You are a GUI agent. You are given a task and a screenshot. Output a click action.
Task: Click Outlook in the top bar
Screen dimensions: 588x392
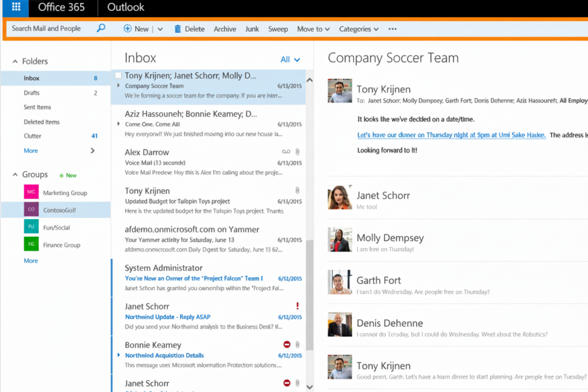pyautogui.click(x=125, y=8)
